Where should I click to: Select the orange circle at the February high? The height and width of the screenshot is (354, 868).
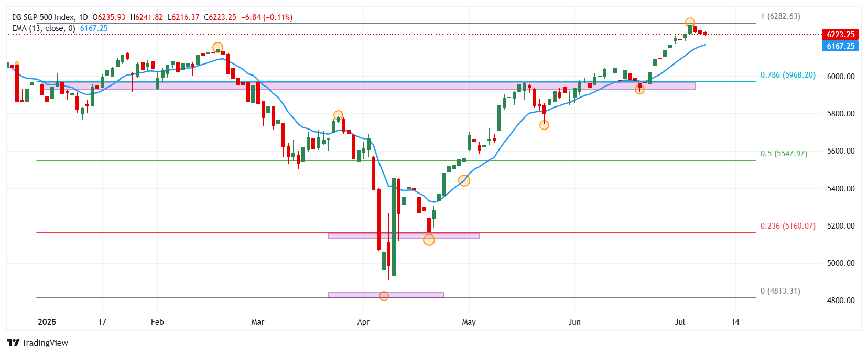click(x=218, y=48)
